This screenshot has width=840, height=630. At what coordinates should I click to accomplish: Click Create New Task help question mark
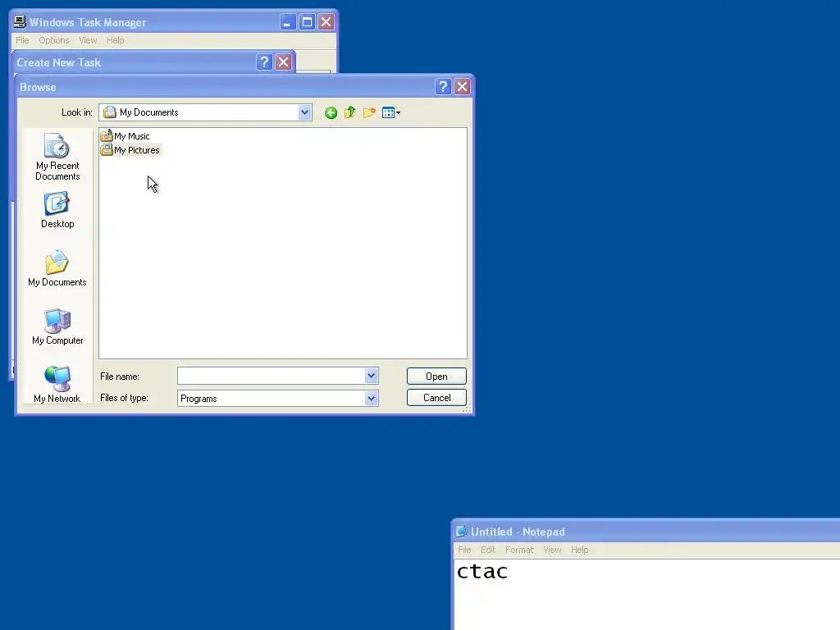point(264,62)
